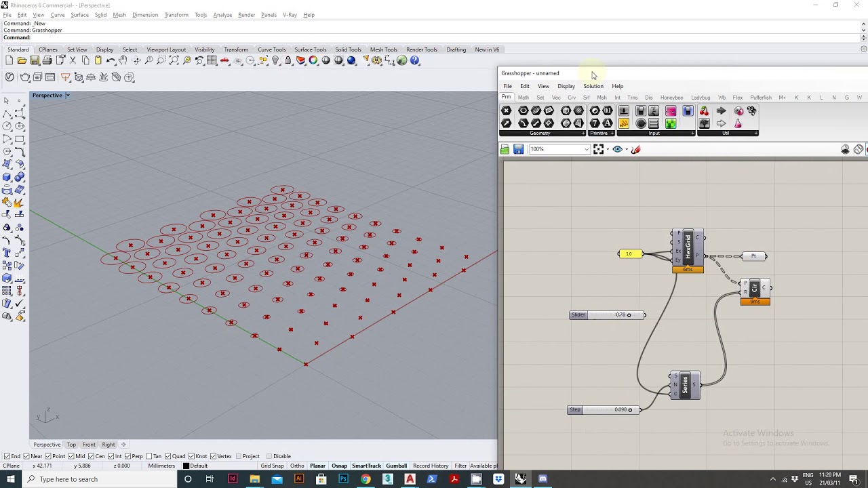868x488 pixels.
Task: Click the Undo arrow icon
Action: coord(111,60)
